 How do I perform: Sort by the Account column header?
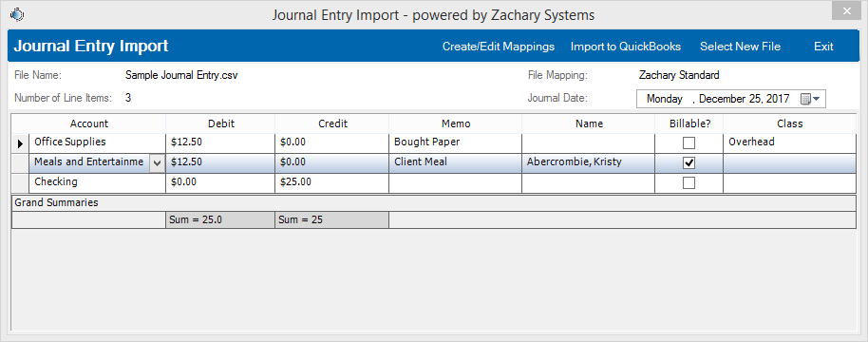point(89,123)
